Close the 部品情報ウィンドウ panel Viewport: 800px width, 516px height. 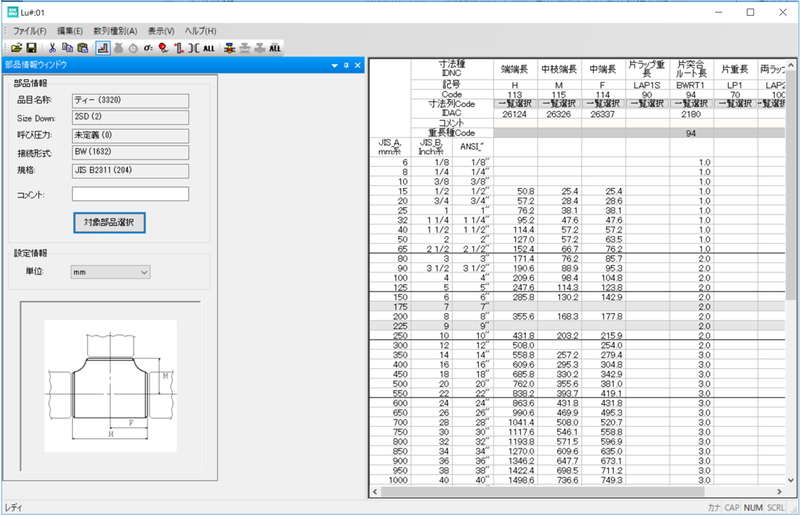[356, 65]
